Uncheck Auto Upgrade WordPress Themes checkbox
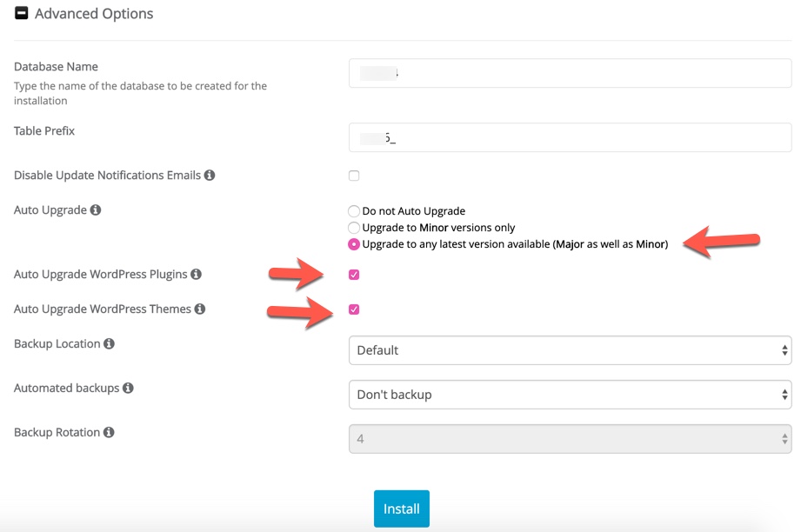 [x=354, y=309]
